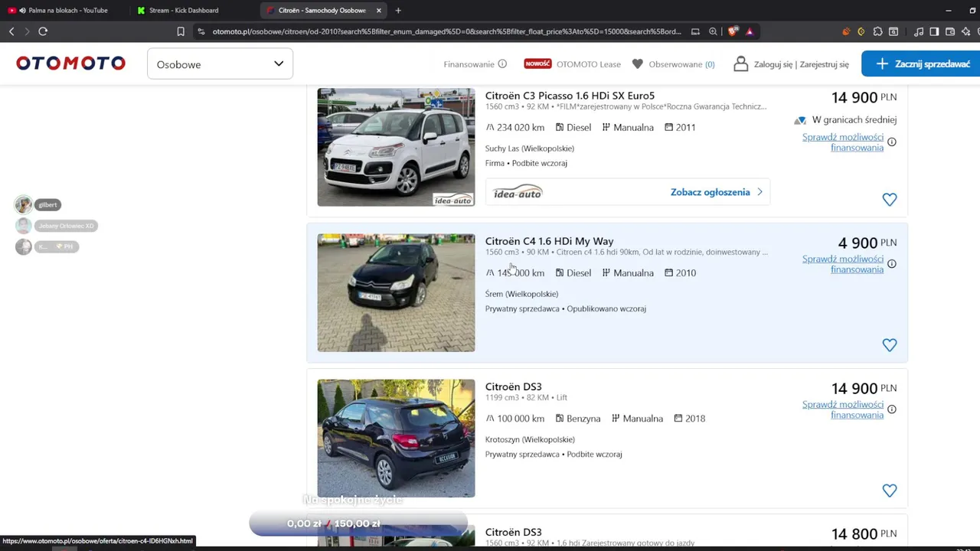Click the white C3 Picasso photo thumbnail

pos(396,147)
